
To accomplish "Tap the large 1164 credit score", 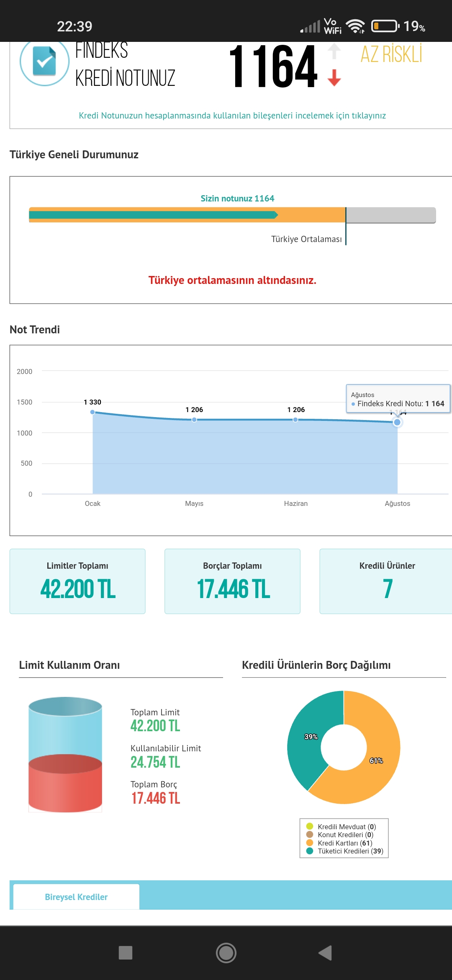I will pyautogui.click(x=273, y=66).
